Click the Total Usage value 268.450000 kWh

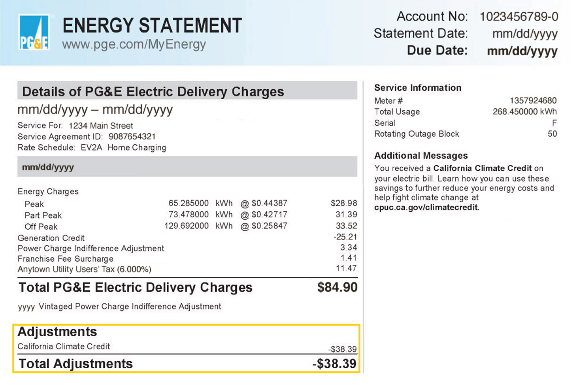click(524, 112)
